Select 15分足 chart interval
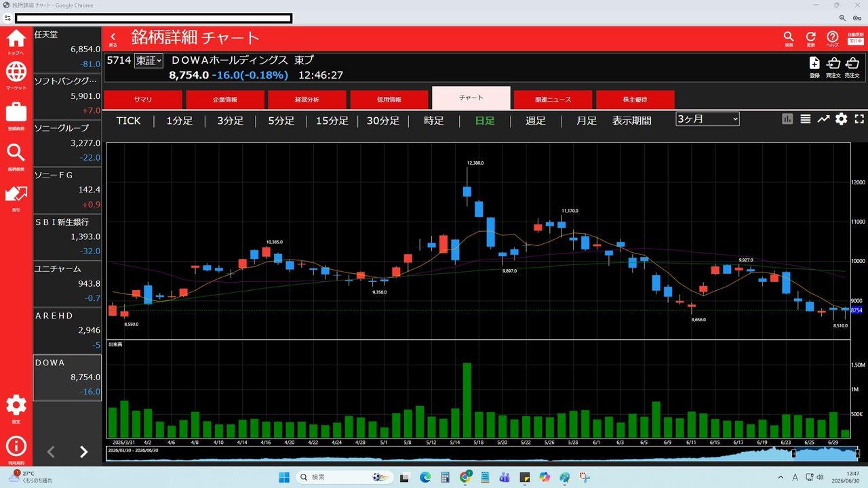This screenshot has height=488, width=868. click(332, 121)
